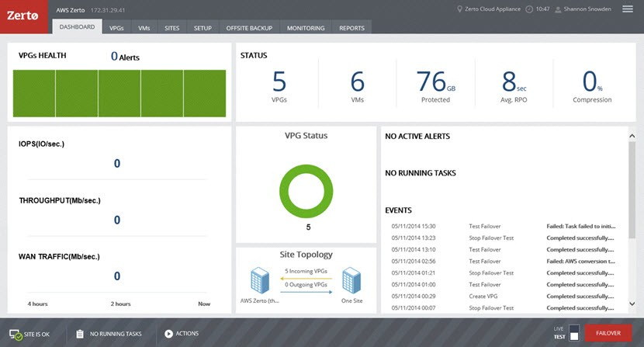Click the location pin for Zerto Cloud Appliance
This screenshot has width=644, height=347.
tap(459, 9)
